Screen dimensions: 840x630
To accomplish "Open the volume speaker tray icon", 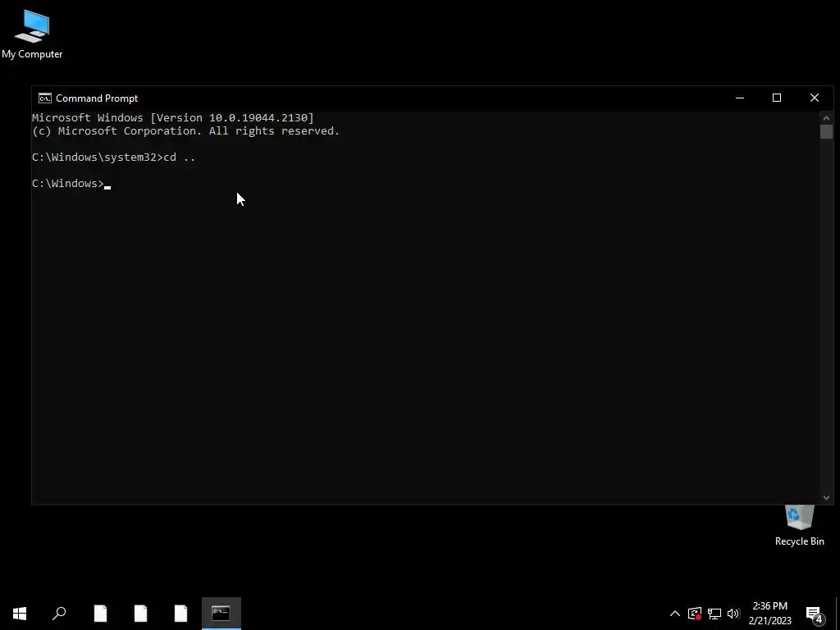I will (x=733, y=614).
